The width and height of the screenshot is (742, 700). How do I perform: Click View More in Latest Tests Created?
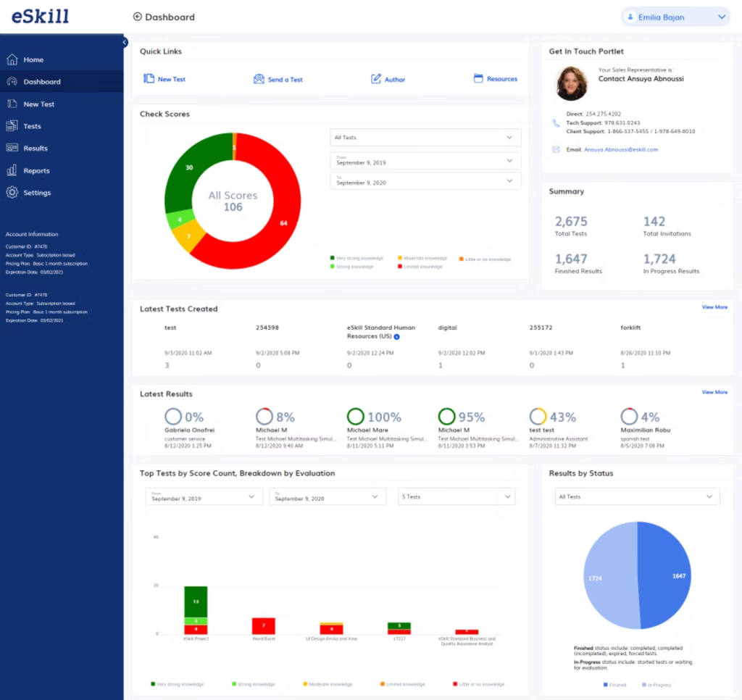[714, 307]
